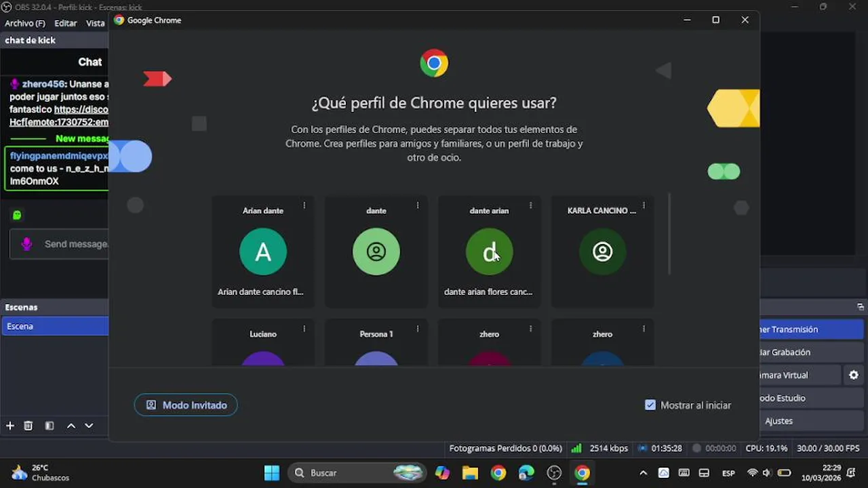Select the Persona 1 profile name
868x488 pixels.
click(x=376, y=334)
